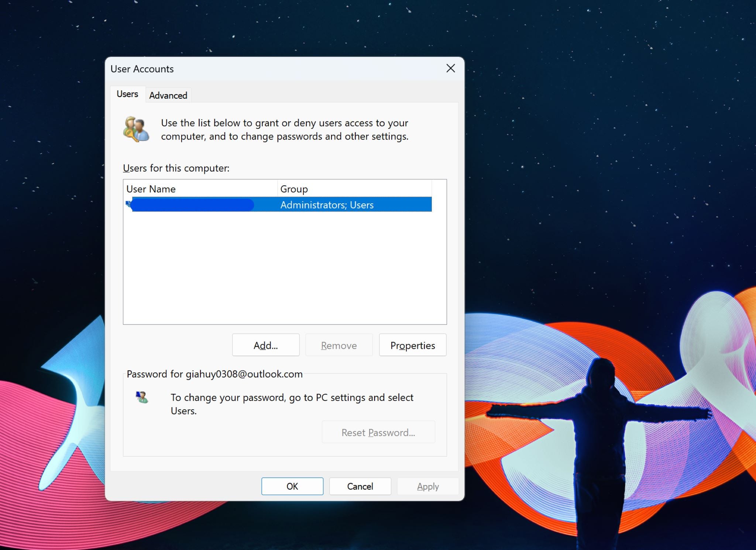The image size is (756, 550).
Task: Click the 'Users for this computer' label
Action: pos(176,168)
